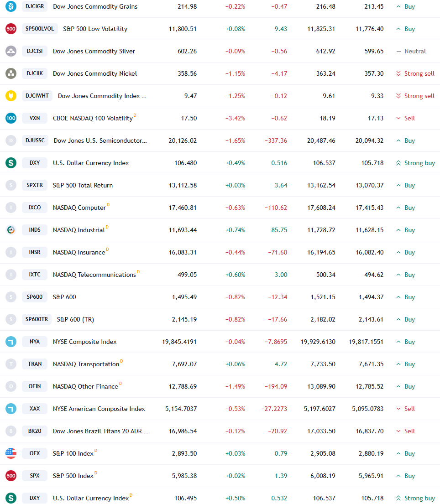Viewport: 440px width, 504px height.
Task: Click the SPX red 500 logo
Action: (x=11, y=475)
